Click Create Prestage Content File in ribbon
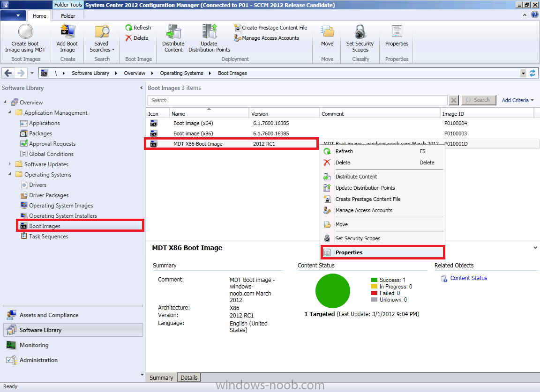The width and height of the screenshot is (540, 392). (270, 28)
